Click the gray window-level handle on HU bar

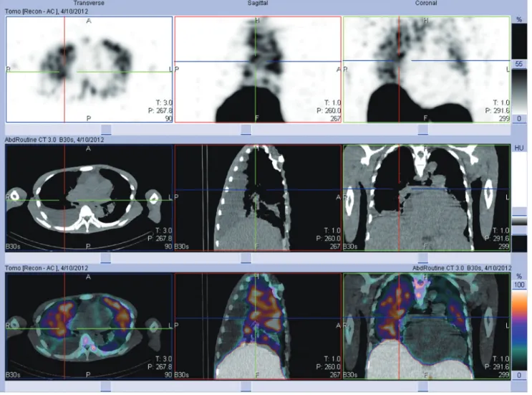519,221
